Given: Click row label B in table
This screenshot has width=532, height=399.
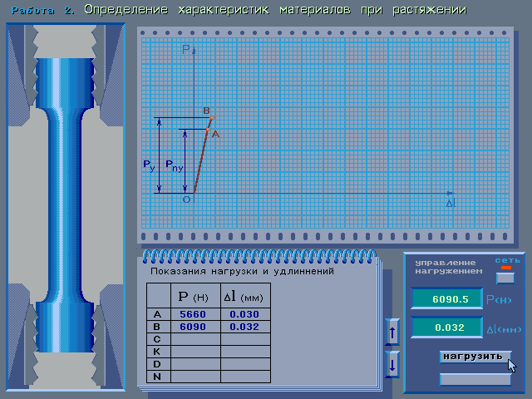Looking at the screenshot, I should coord(159,327).
